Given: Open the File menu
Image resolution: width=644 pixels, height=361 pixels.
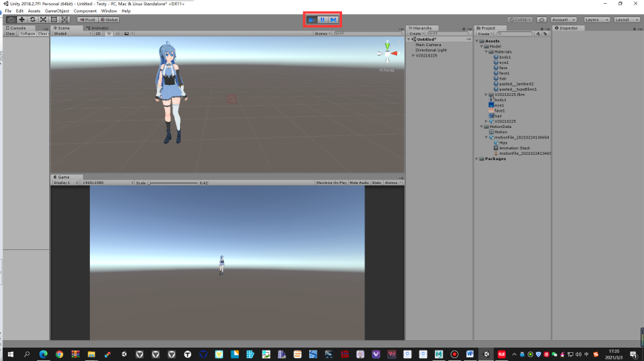Looking at the screenshot, I should 8,11.
